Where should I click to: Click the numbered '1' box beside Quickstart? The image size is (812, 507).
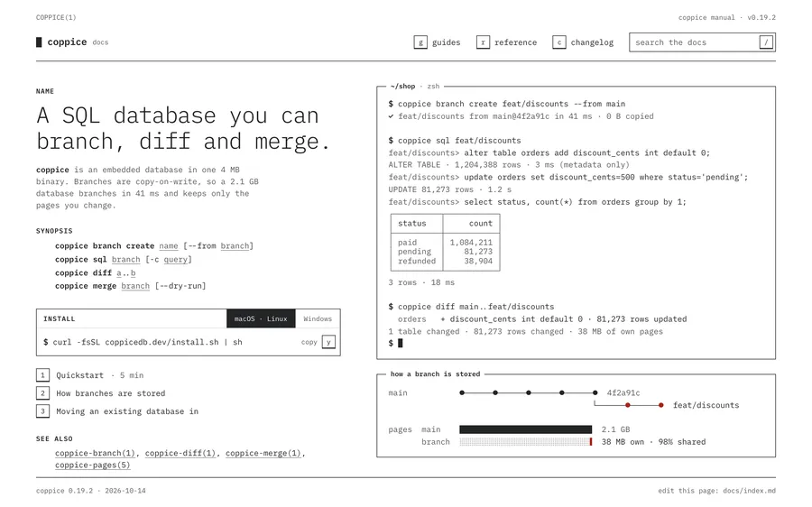point(42,375)
